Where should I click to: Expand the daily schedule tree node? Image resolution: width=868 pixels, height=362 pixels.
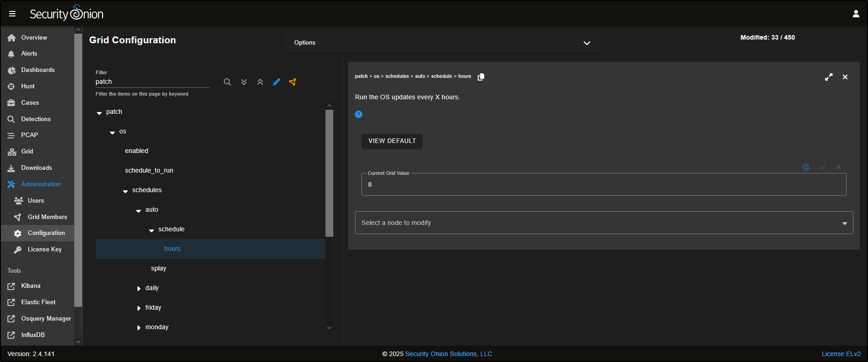pos(139,288)
